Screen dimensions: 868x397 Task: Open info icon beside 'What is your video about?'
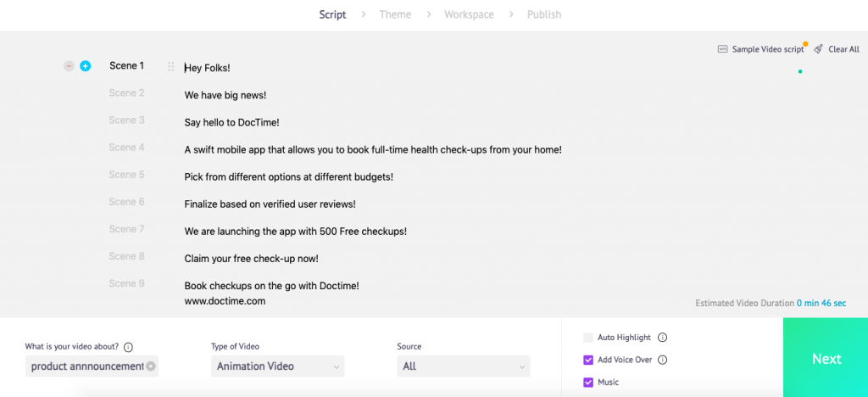coord(129,347)
